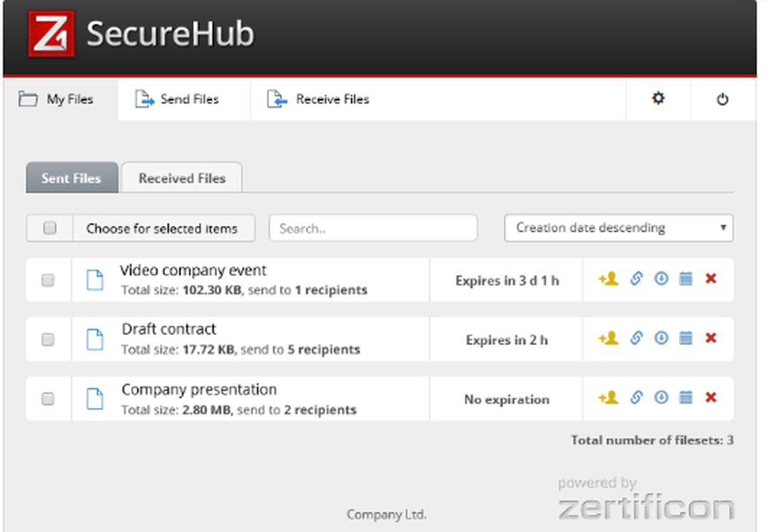Viewport: 767px width, 532px height.
Task: Open the Creation date descending sort dropdown
Action: [619, 228]
